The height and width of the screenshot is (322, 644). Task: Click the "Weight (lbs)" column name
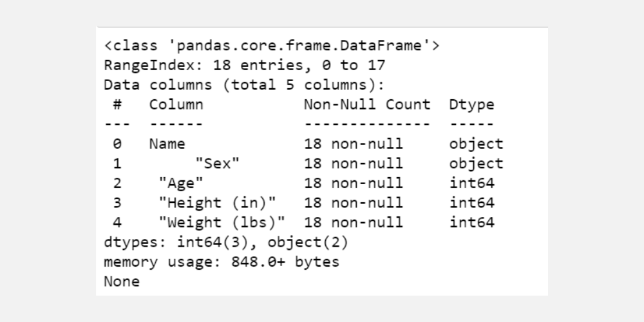click(222, 223)
